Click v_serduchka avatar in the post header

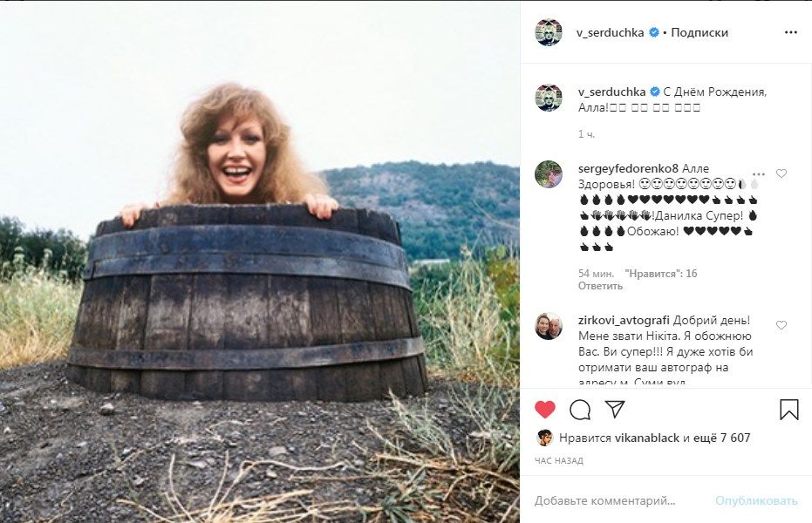[x=549, y=32]
